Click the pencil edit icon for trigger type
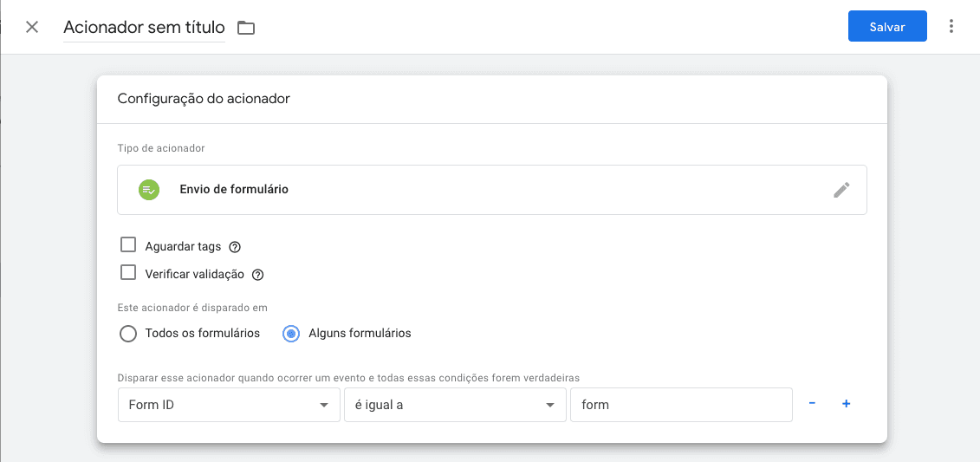This screenshot has height=462, width=980. click(841, 190)
